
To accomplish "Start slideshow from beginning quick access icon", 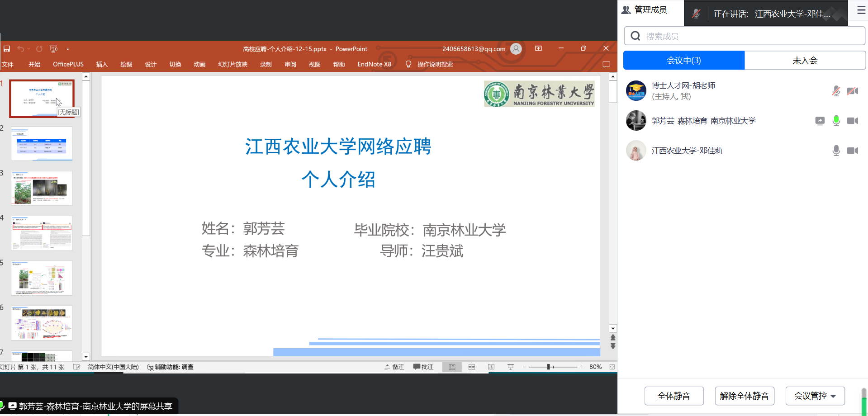I will pyautogui.click(x=53, y=49).
